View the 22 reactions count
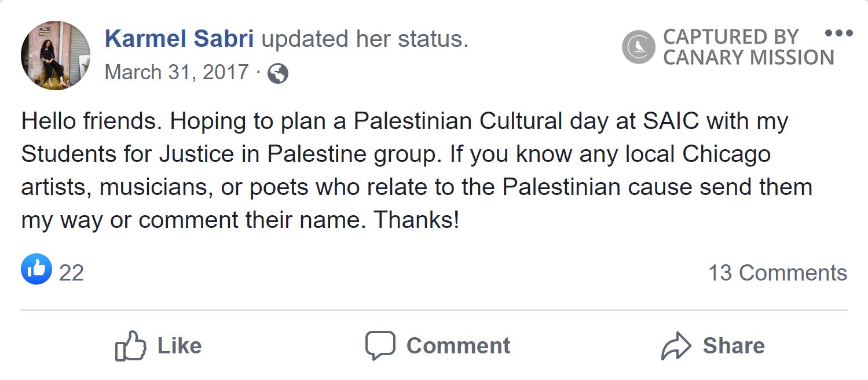Image resolution: width=868 pixels, height=380 pixels. pos(72,273)
